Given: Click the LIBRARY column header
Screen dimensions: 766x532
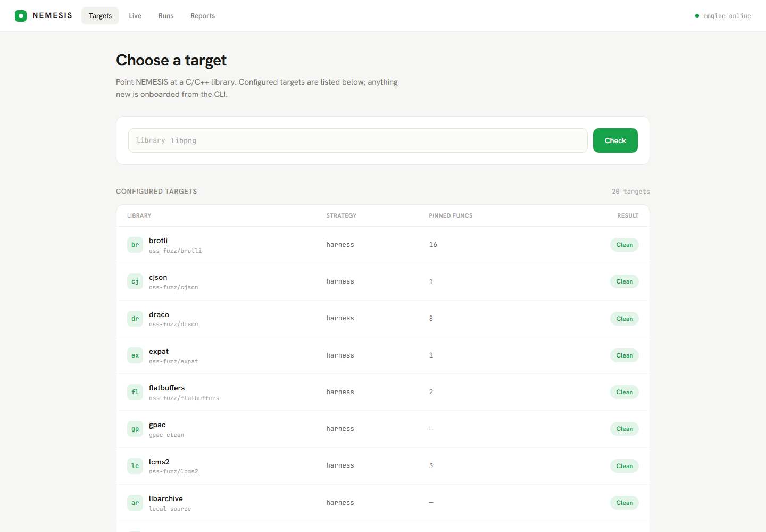Looking at the screenshot, I should tap(139, 215).
